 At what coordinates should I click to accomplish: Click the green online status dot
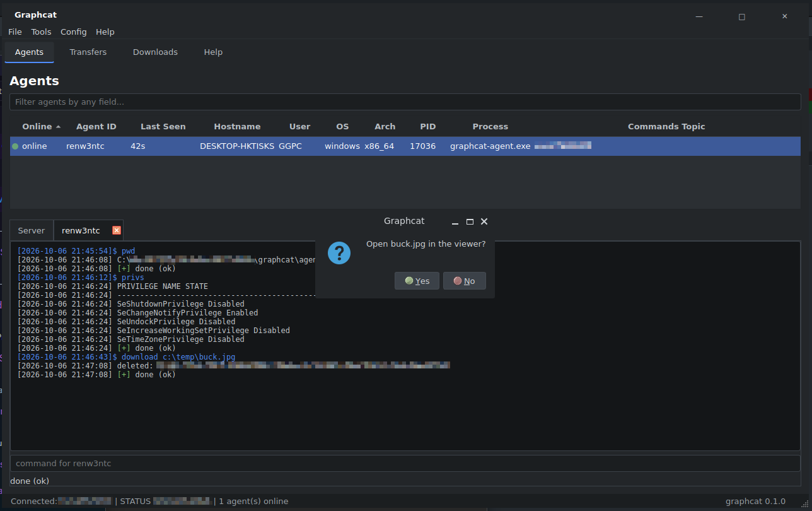(x=15, y=146)
